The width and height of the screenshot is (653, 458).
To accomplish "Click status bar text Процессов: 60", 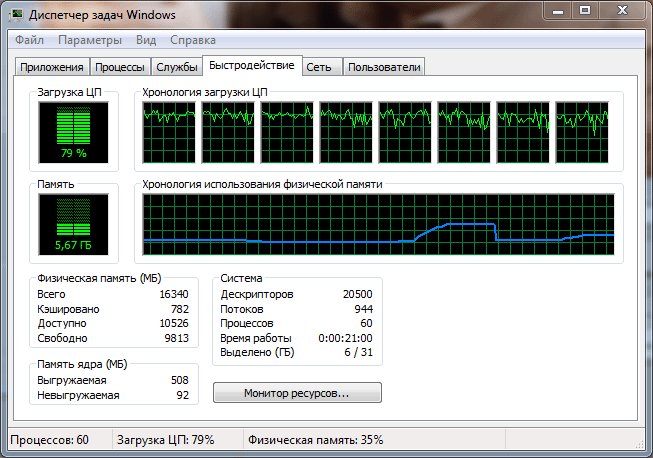I will [50, 440].
